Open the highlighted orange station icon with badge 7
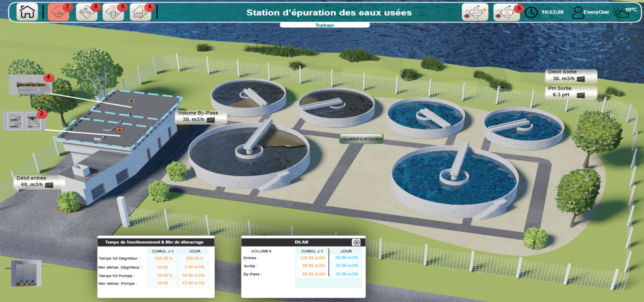The image size is (644, 302). tap(59, 13)
